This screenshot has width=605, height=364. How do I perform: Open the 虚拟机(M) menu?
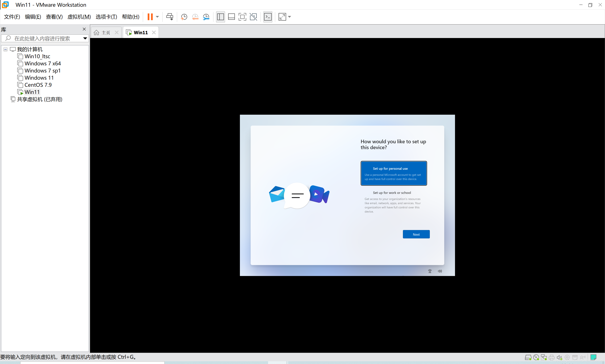[79, 17]
